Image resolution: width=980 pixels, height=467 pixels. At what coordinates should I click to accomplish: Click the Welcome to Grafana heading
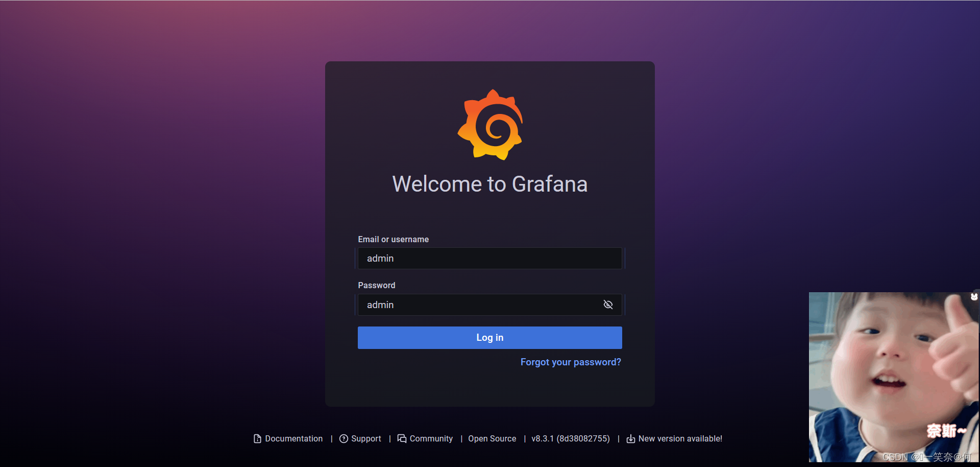click(490, 184)
